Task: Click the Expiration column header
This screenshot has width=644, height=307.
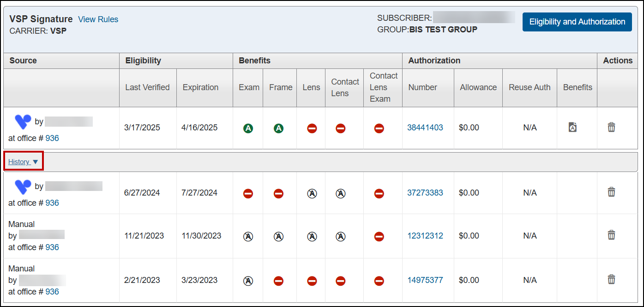Action: [x=201, y=87]
